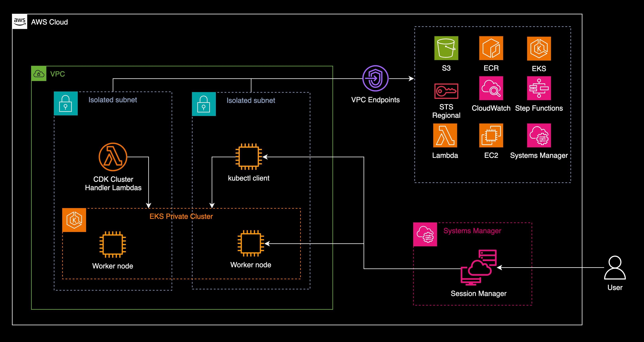Click the left Isolated subnet lock icon
Screen dimensions: 644x342
point(66,103)
